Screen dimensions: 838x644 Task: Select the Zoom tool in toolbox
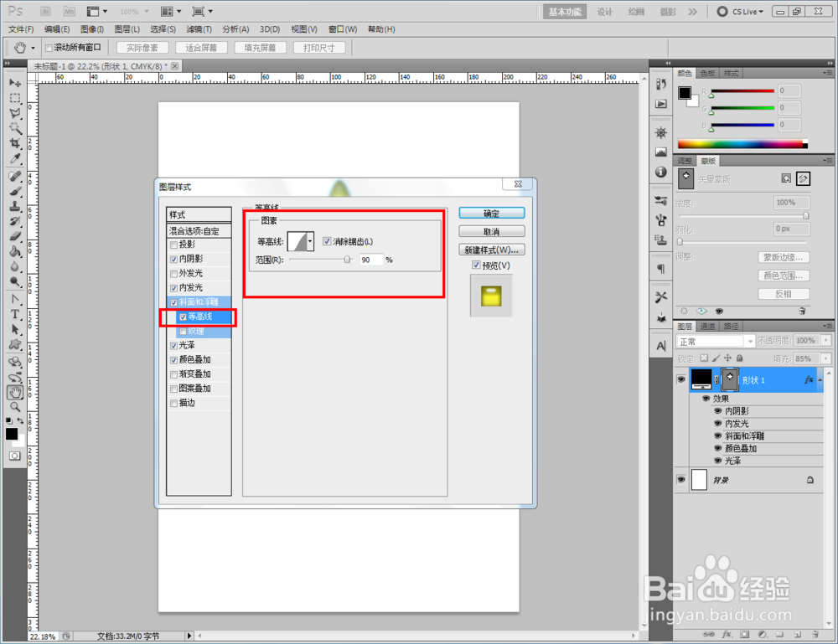[x=15, y=408]
